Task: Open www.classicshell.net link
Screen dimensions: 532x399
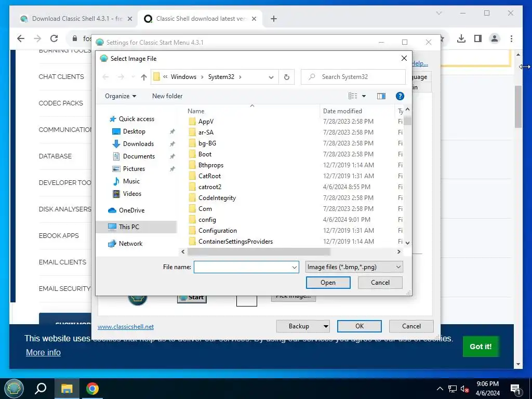Action: pyautogui.click(x=126, y=327)
